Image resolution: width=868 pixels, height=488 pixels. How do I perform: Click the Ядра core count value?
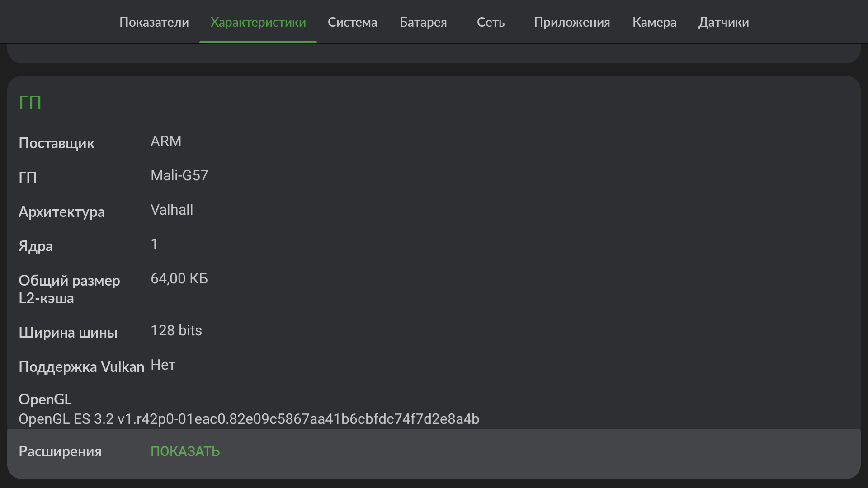154,244
